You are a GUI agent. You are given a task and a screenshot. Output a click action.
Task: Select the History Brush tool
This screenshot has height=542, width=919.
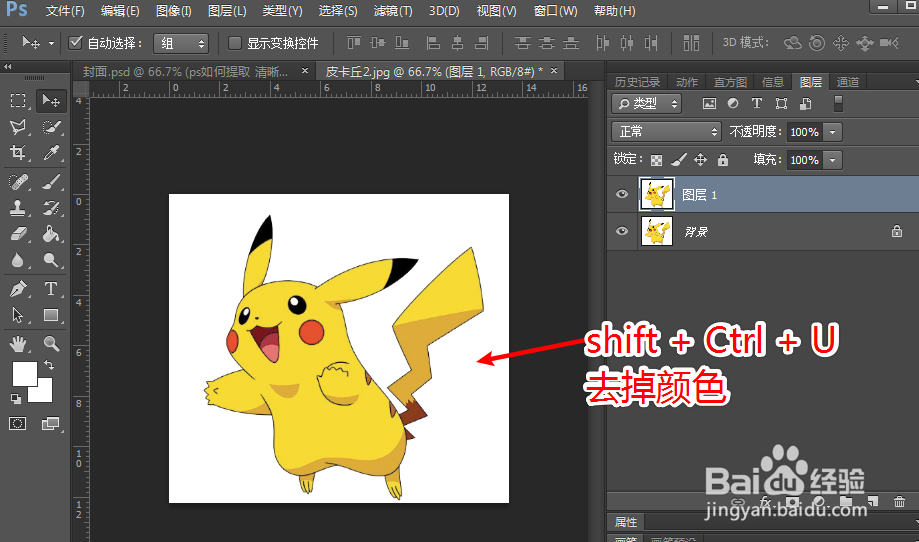[51, 208]
